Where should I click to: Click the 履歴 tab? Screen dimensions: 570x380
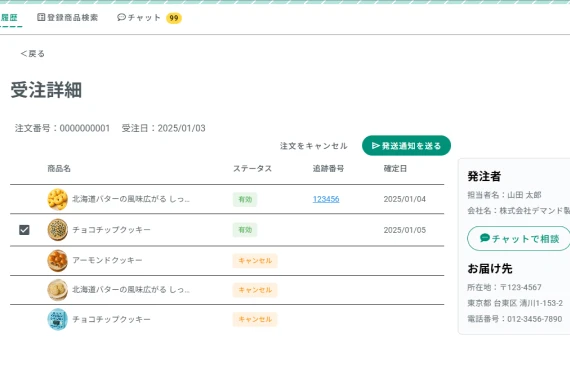(x=9, y=17)
